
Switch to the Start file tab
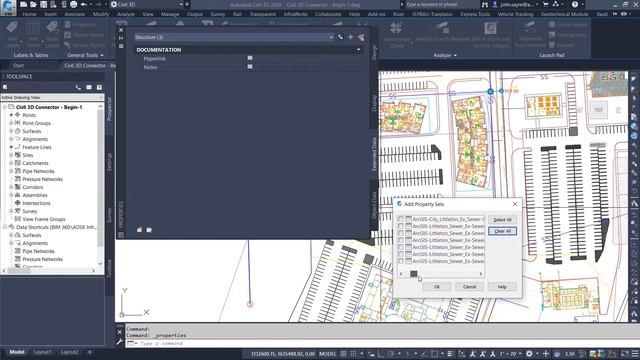(18, 65)
